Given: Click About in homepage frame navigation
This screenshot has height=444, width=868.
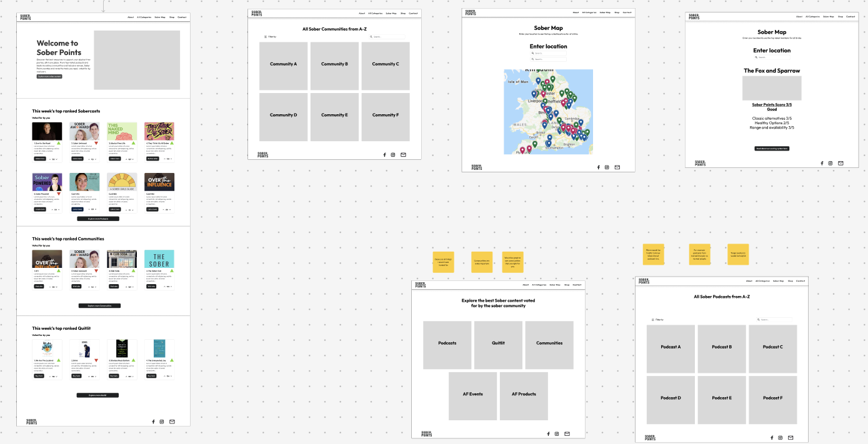Looking at the screenshot, I should tap(130, 17).
